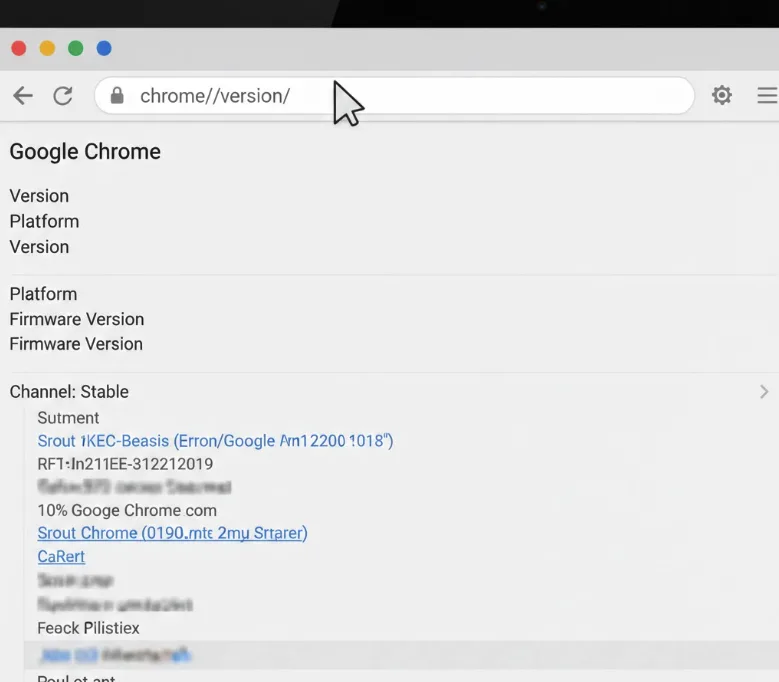The width and height of the screenshot is (779, 682).
Task: Click the CaRert link
Action: 61,557
